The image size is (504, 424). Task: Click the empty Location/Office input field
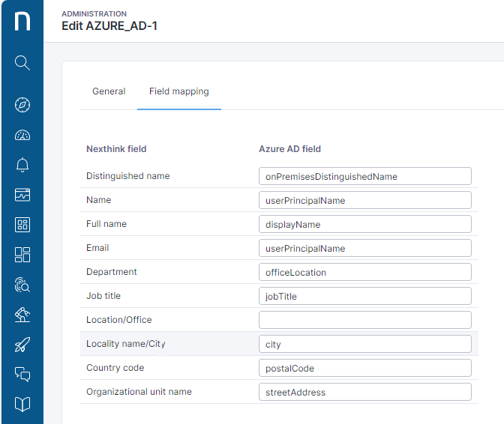364,320
